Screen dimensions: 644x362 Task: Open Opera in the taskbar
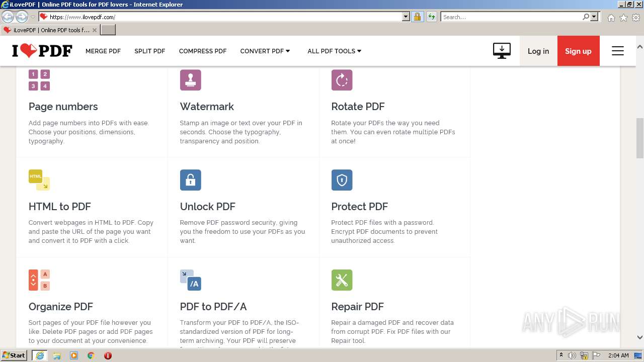(108, 355)
